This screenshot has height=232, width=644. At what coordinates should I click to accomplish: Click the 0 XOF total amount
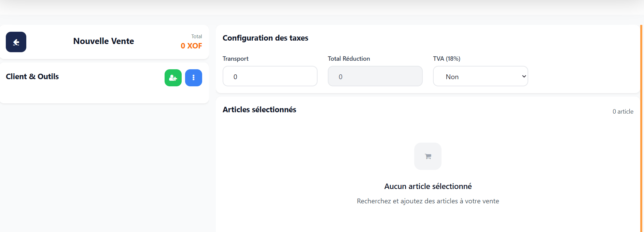191,45
